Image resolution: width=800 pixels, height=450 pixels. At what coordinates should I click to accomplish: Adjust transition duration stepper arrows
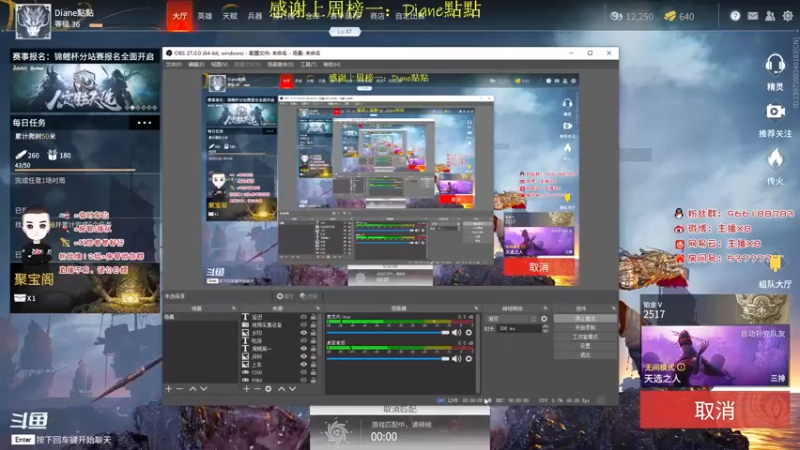pyautogui.click(x=545, y=329)
